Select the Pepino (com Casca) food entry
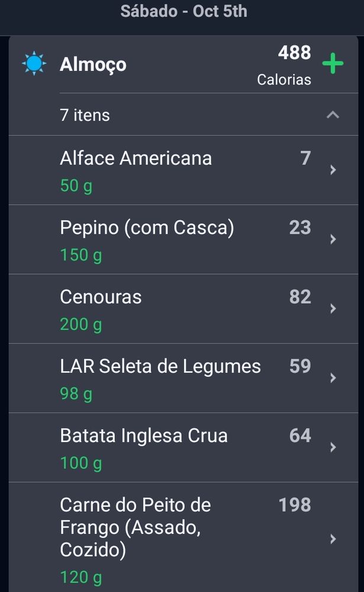 pyautogui.click(x=178, y=239)
